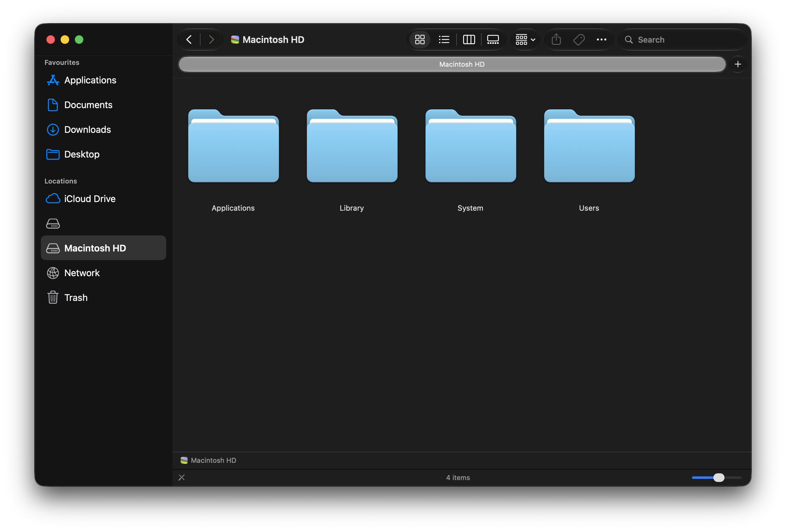
Task: Switch to gallery view
Action: click(x=493, y=40)
